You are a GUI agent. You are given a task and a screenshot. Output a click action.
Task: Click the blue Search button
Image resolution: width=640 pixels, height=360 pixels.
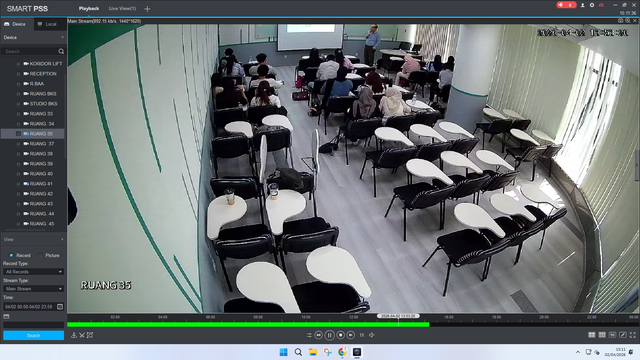pos(33,336)
